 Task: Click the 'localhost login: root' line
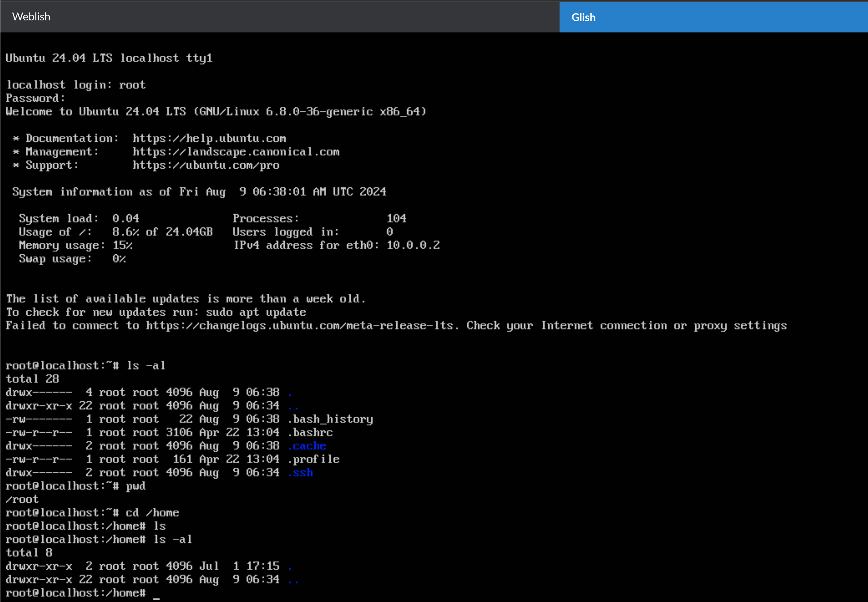click(75, 85)
